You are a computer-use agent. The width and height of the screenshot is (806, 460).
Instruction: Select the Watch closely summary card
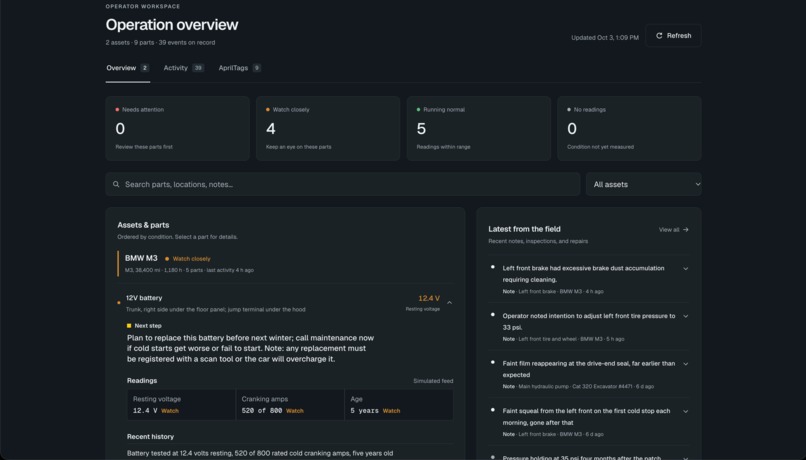click(x=328, y=128)
